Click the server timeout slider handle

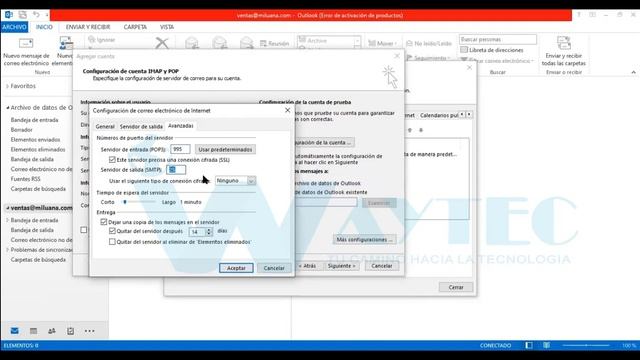coord(125,202)
